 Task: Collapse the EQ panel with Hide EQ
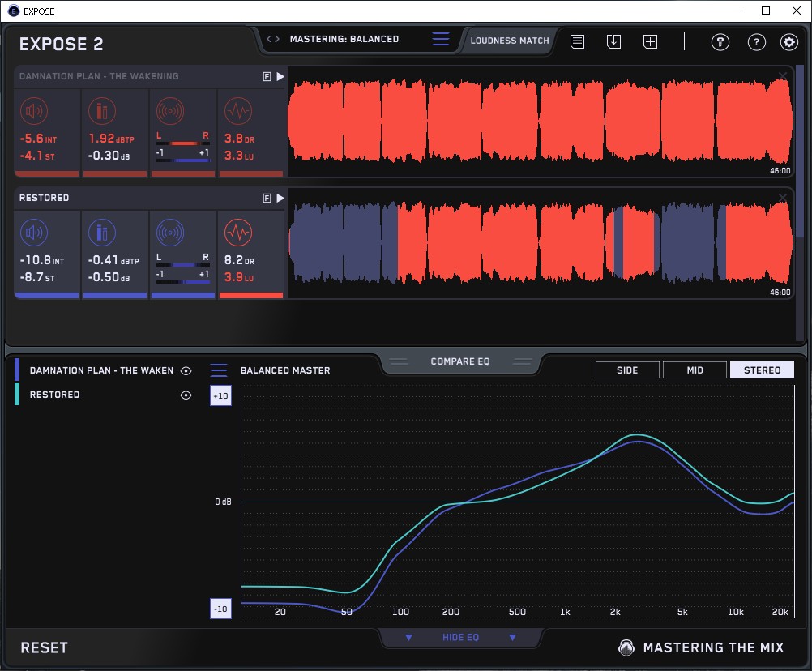(460, 638)
